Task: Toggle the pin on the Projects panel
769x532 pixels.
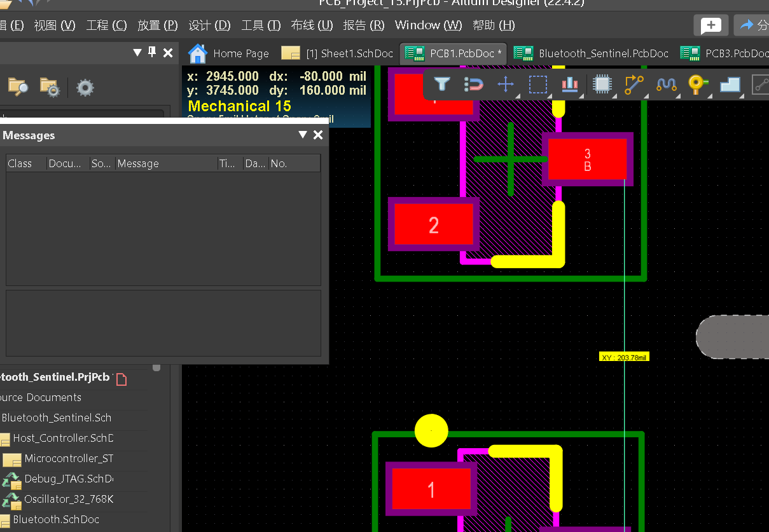Action: (x=152, y=52)
